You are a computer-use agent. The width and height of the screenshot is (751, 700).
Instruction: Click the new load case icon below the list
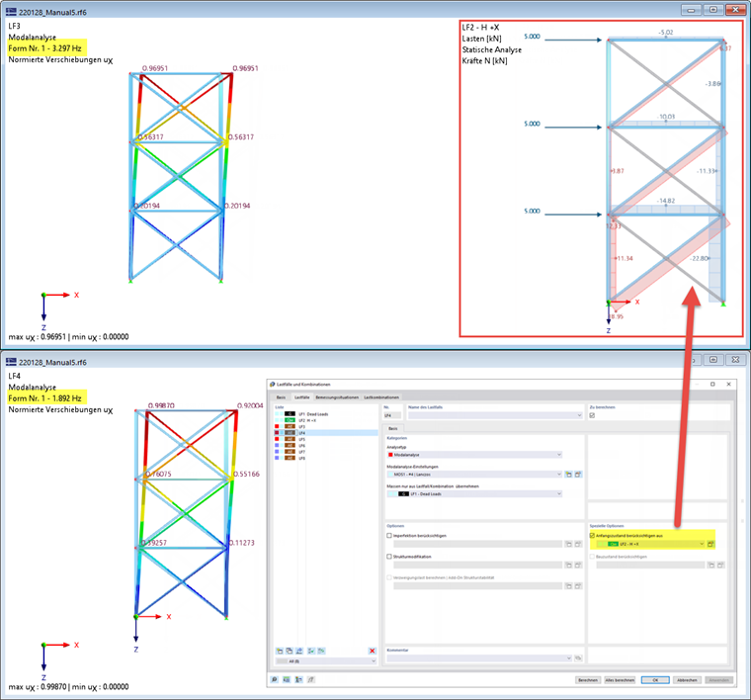click(x=280, y=651)
